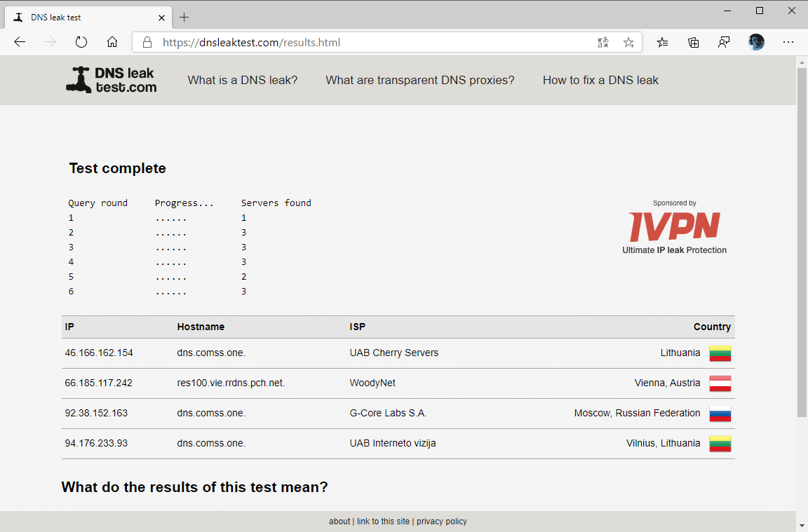Close the DNS leak test tab
The height and width of the screenshot is (532, 808).
pyautogui.click(x=161, y=18)
